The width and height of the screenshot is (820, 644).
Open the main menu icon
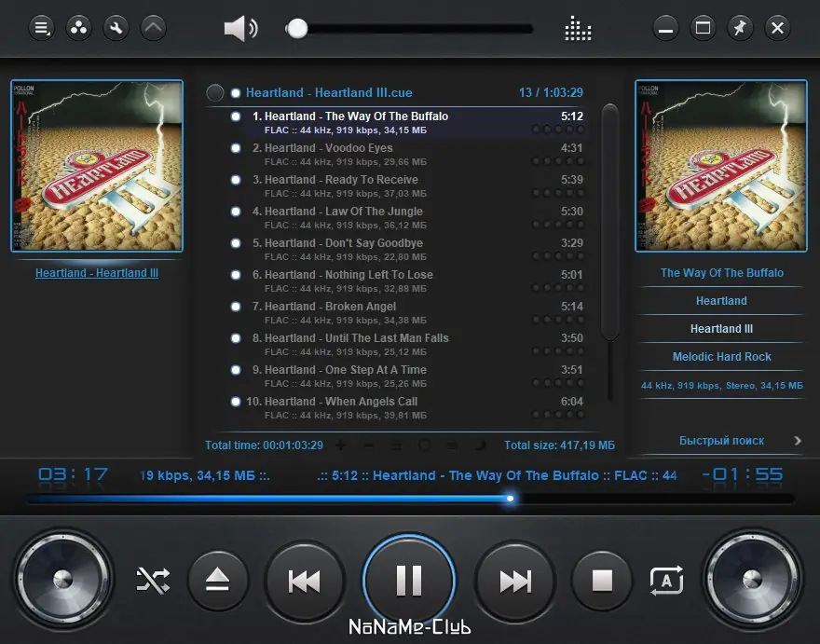pyautogui.click(x=41, y=28)
